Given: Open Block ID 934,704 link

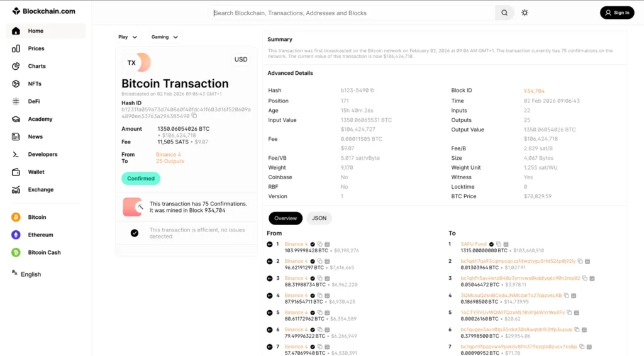Looking at the screenshot, I should (x=534, y=91).
